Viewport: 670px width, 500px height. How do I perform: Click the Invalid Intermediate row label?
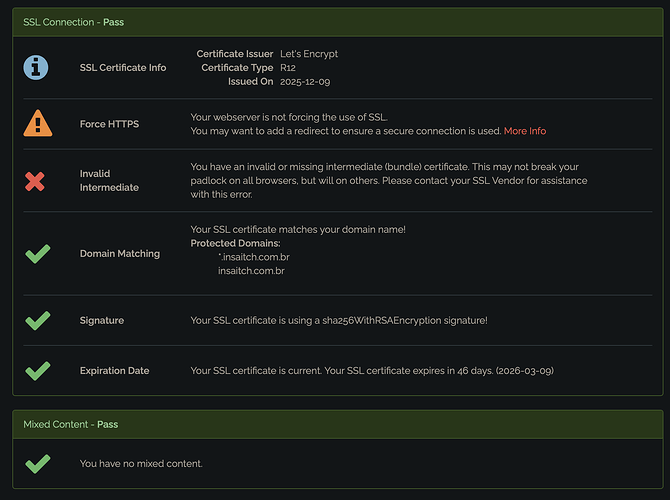[110, 180]
